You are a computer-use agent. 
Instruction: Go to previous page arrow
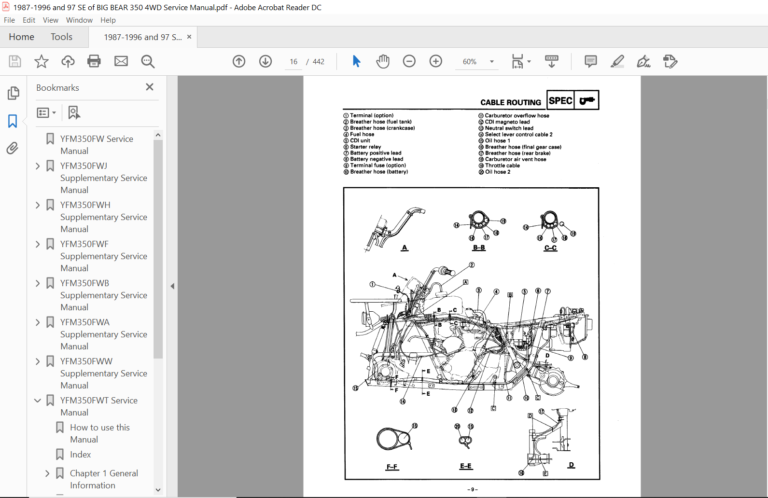click(x=239, y=61)
